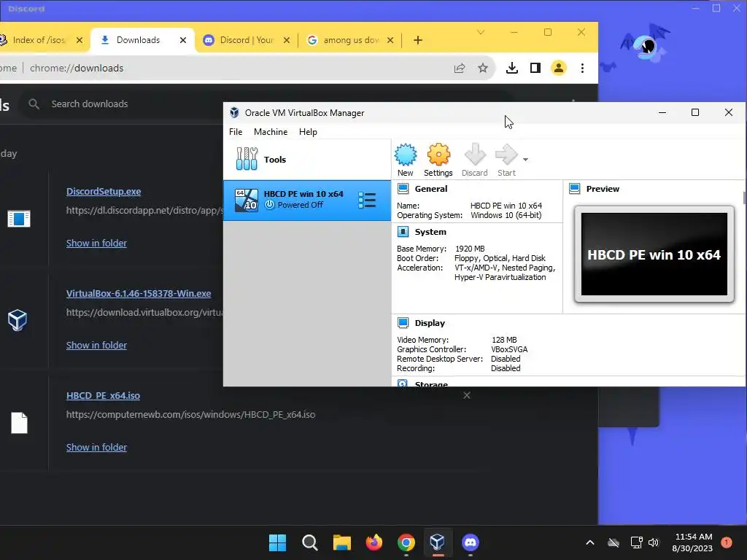747x560 pixels.
Task: Switch to the Index of /isos Chrome tab
Action: click(38, 40)
